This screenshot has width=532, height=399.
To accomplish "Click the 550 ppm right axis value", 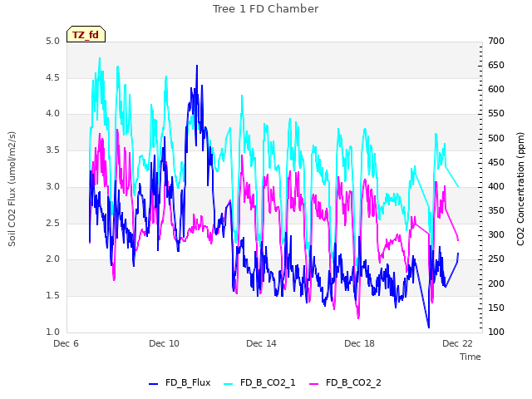I will pos(496,113).
